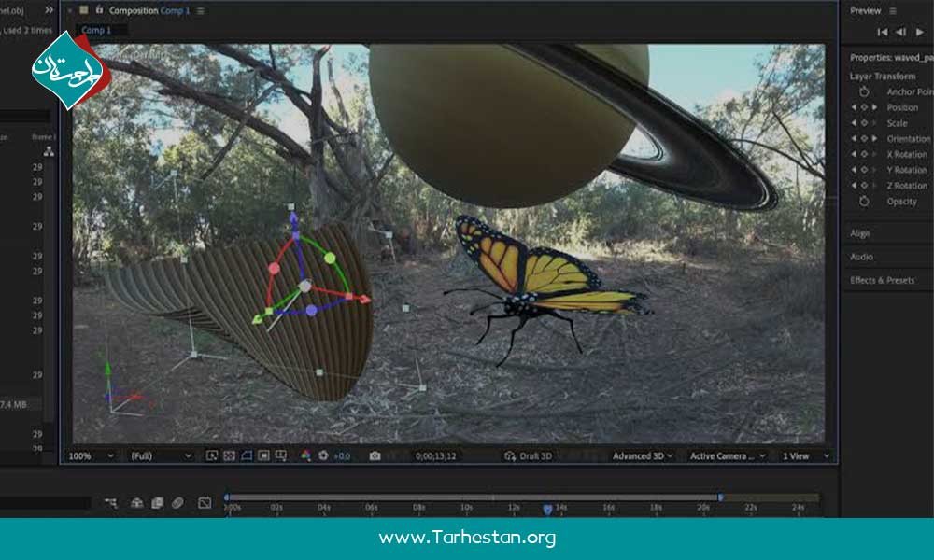This screenshot has width=934, height=560.
Task: Open the 1 View layout dropdown
Action: (x=805, y=456)
